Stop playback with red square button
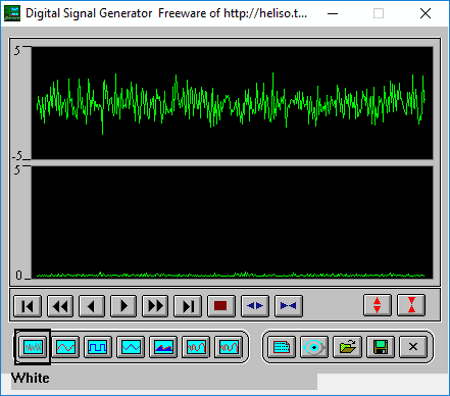450x396 pixels. 221,306
